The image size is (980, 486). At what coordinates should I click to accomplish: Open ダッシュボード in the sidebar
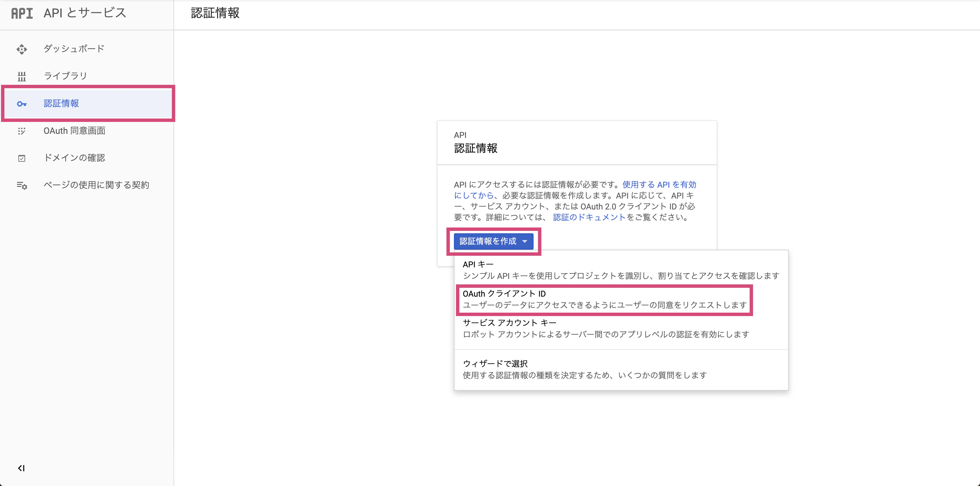click(87, 49)
